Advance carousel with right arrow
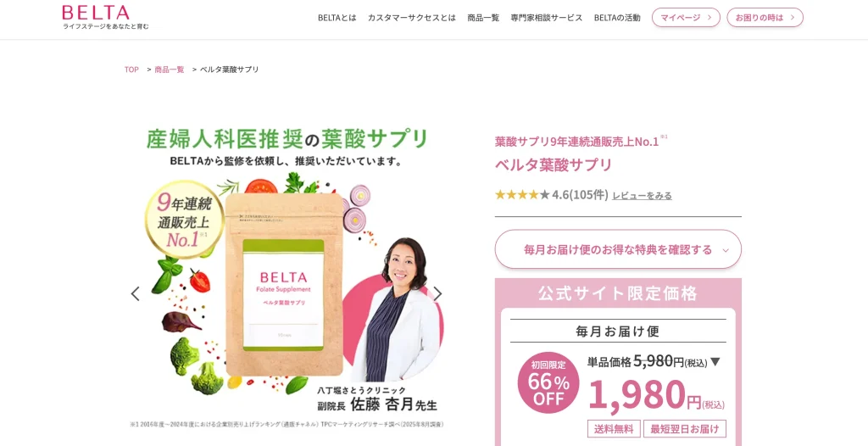 coord(437,293)
